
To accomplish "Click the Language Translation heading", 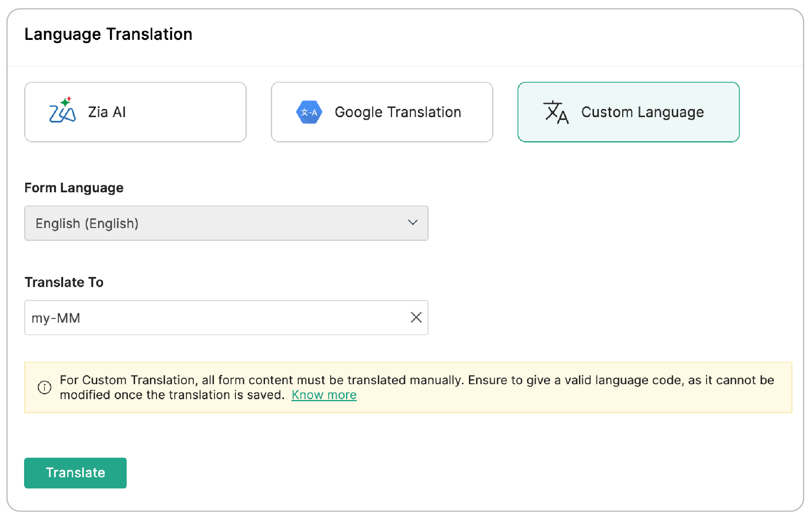I will [x=108, y=34].
